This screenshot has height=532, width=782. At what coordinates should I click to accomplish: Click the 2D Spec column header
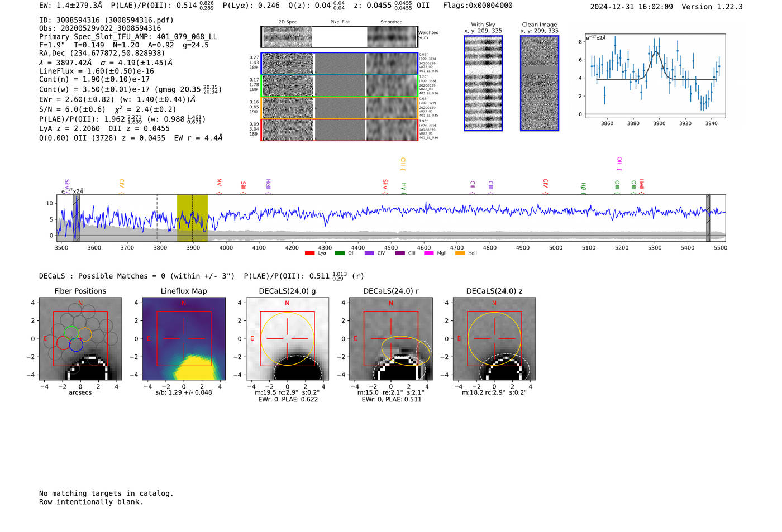tap(288, 22)
